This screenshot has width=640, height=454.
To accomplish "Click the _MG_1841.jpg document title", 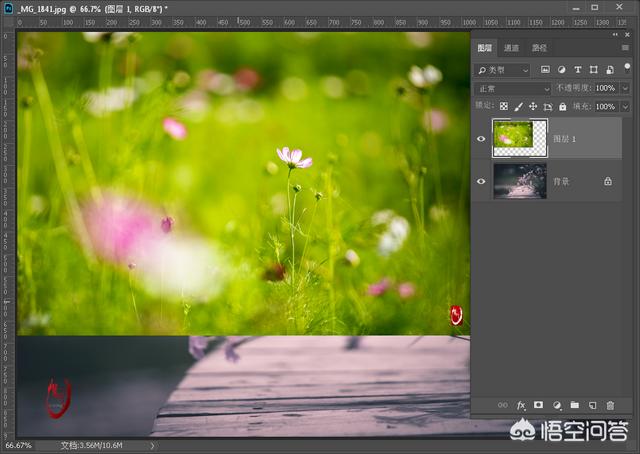I will (42, 9).
